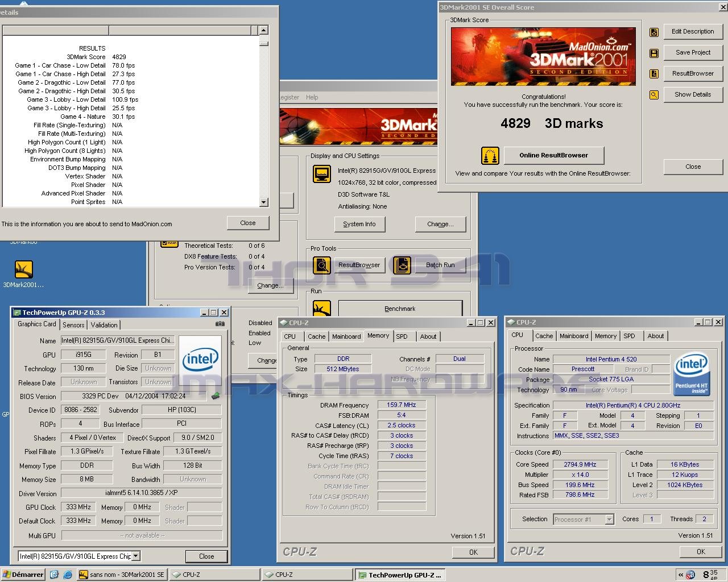Click Change button in Display and CPU Settings
The height and width of the screenshot is (582, 728).
coord(440,224)
